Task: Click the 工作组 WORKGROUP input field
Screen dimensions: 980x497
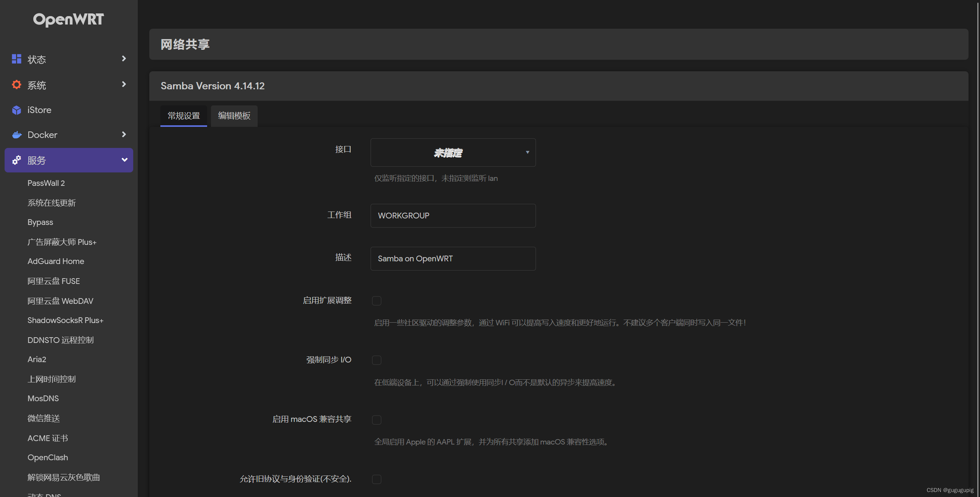Action: [453, 216]
